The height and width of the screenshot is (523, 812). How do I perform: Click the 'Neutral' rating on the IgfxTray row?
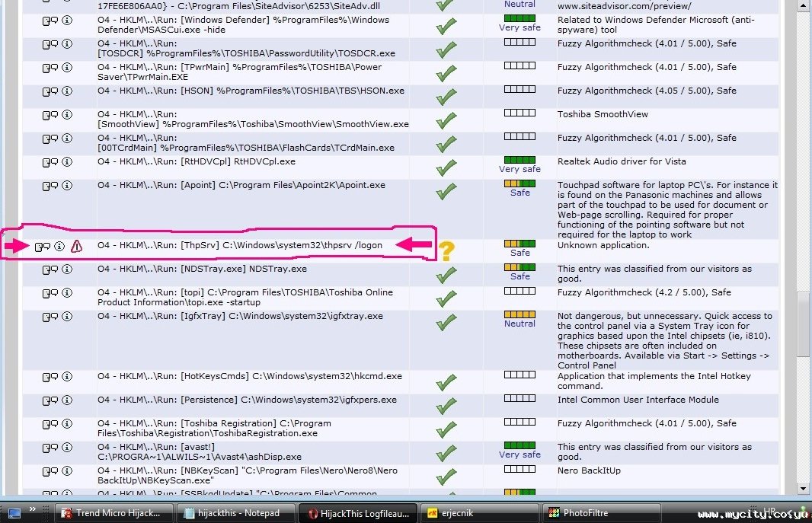(519, 324)
